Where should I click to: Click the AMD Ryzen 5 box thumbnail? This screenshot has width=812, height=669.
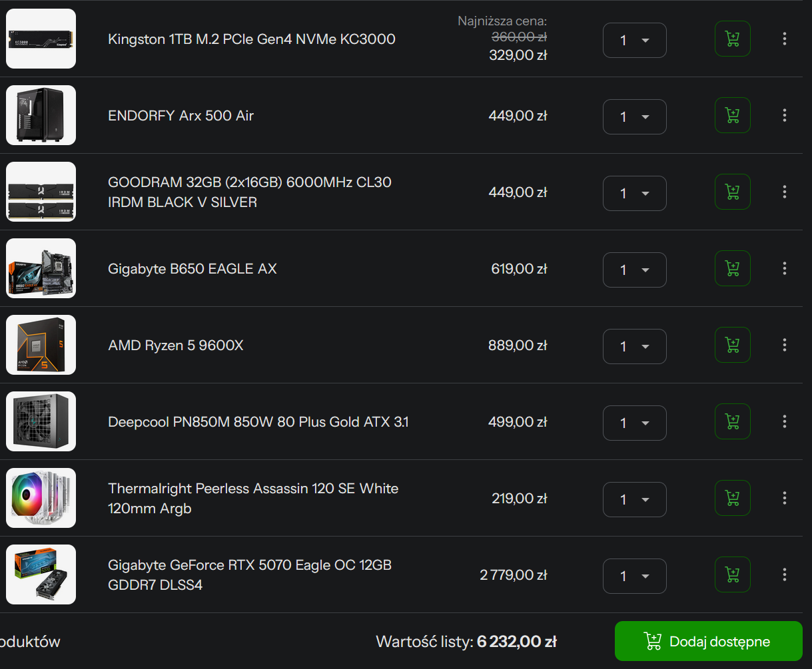point(41,345)
